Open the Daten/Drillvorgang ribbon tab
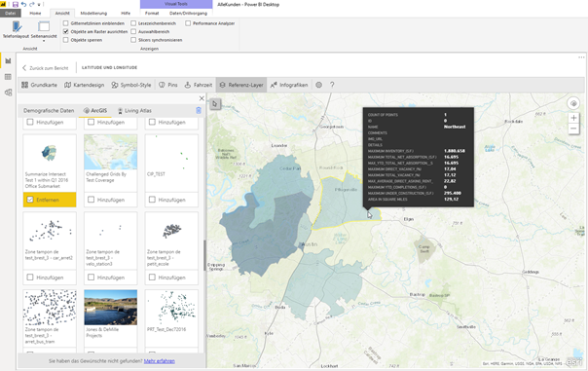The image size is (588, 371). (x=188, y=13)
